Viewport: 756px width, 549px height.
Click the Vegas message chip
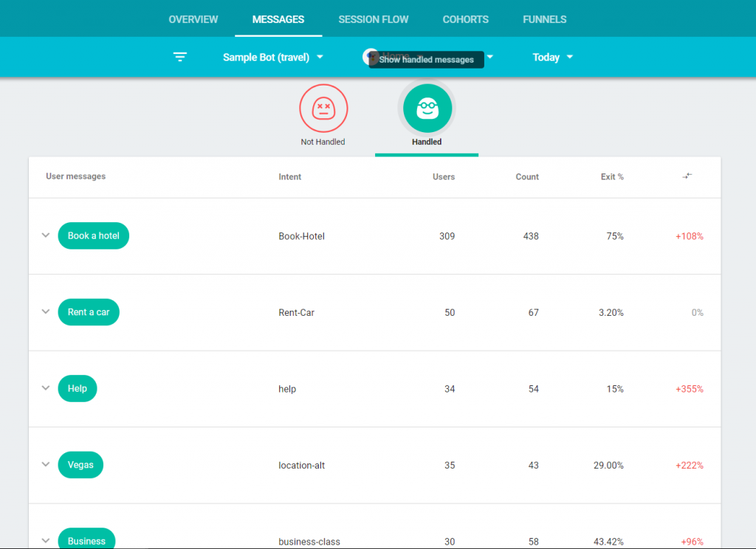(x=80, y=465)
